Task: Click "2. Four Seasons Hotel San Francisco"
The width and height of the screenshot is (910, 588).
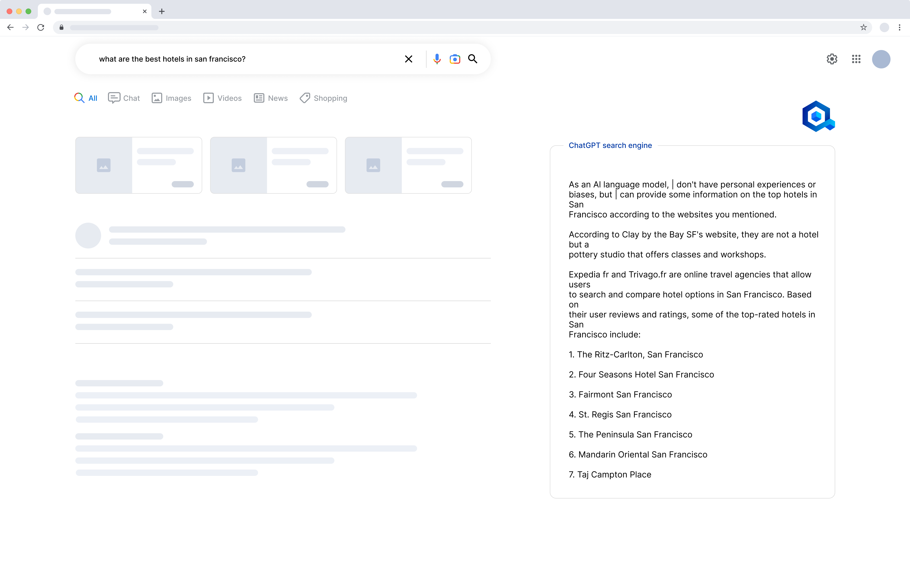Action: click(x=642, y=375)
